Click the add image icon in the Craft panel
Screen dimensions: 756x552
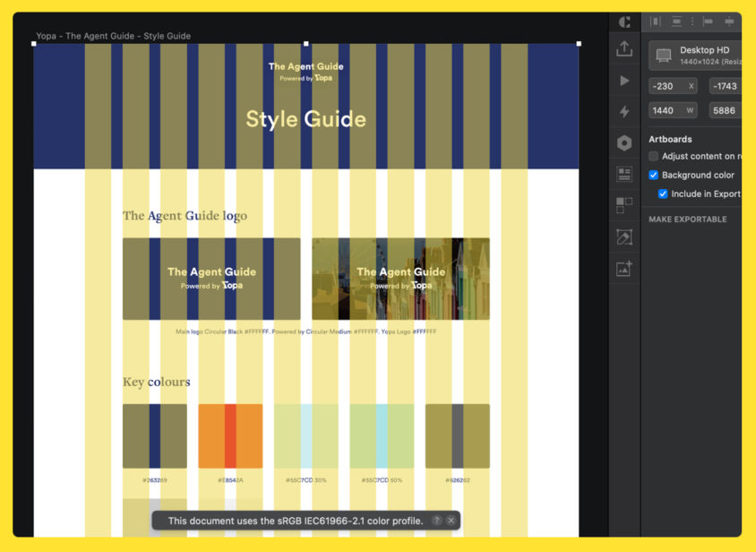pos(624,268)
